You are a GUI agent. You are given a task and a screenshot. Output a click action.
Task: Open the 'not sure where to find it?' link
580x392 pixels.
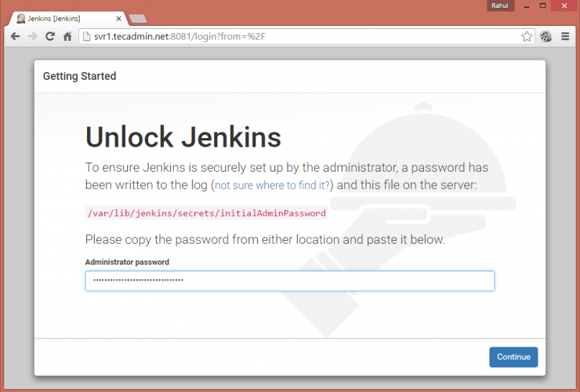pyautogui.click(x=273, y=186)
